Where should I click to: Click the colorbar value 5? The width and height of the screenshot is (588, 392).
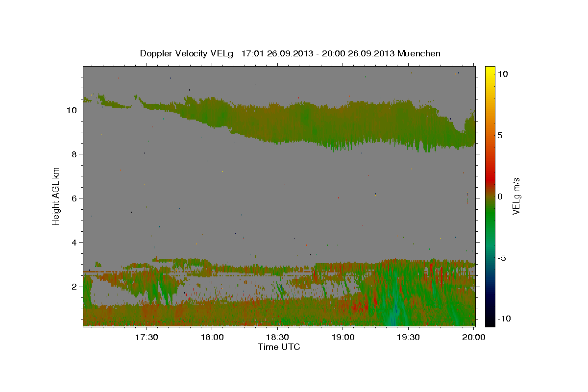[500, 135]
